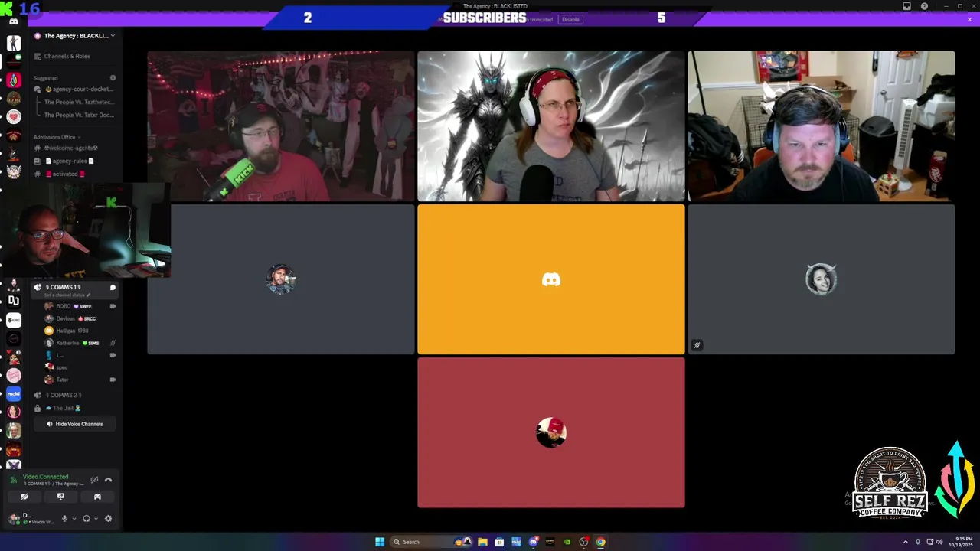The width and height of the screenshot is (980, 551).
Task: Open File Explorer from the taskbar
Action: (x=482, y=542)
